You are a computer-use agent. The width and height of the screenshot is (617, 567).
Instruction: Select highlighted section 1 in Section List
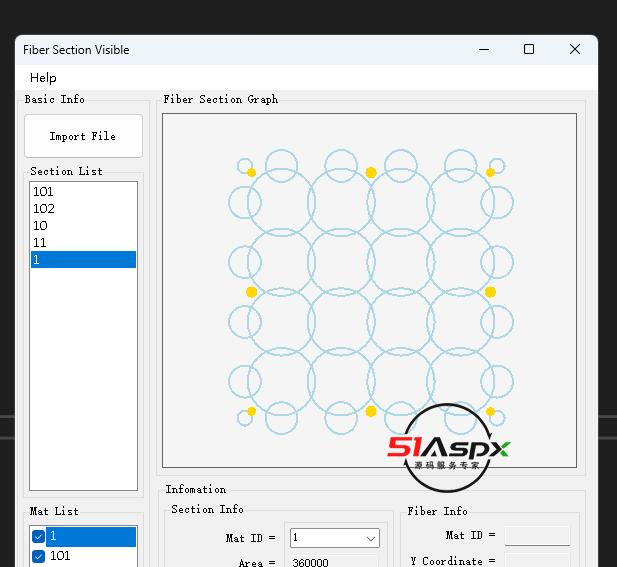83,259
